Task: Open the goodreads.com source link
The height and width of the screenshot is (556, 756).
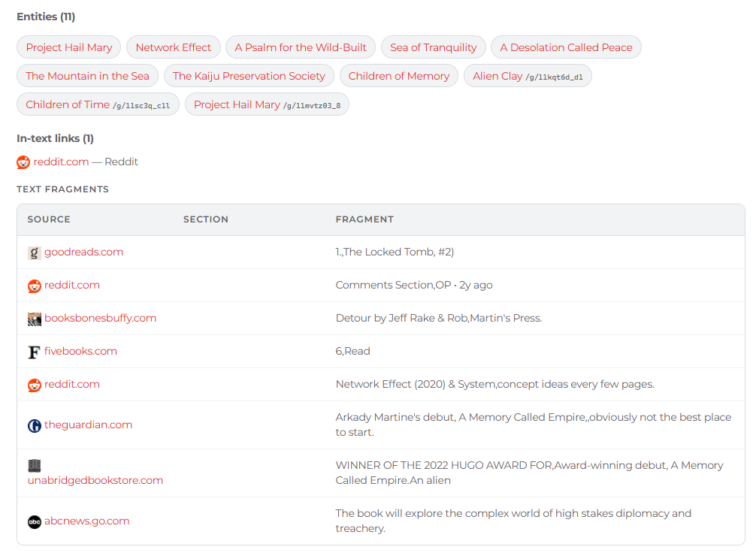Action: tap(83, 252)
